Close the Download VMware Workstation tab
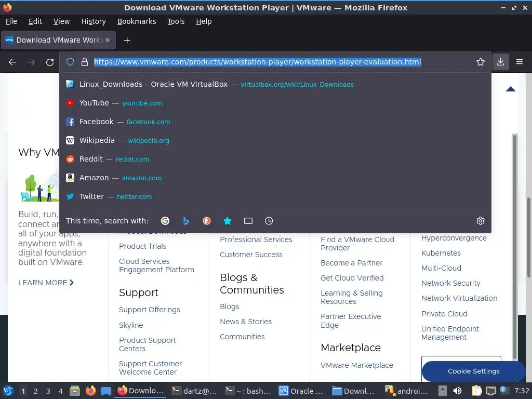 [x=107, y=40]
